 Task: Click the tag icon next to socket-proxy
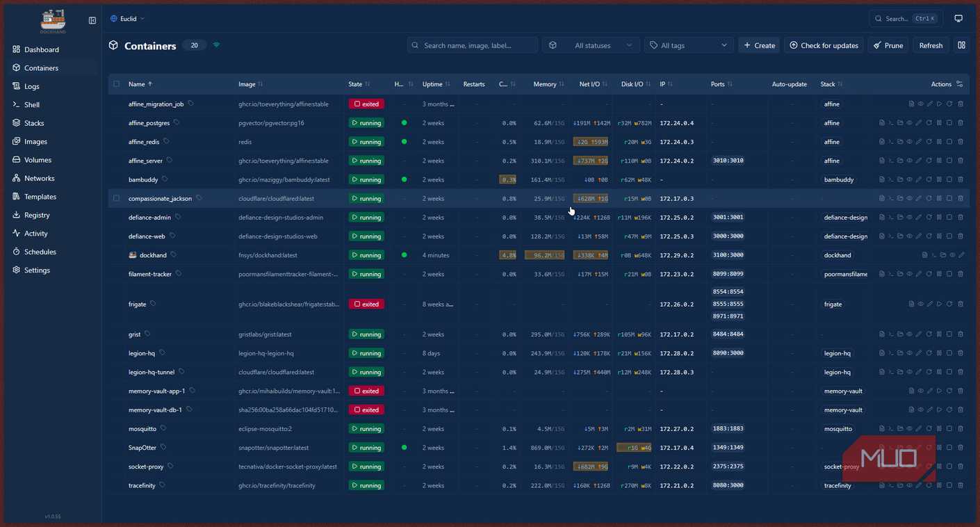coord(170,466)
